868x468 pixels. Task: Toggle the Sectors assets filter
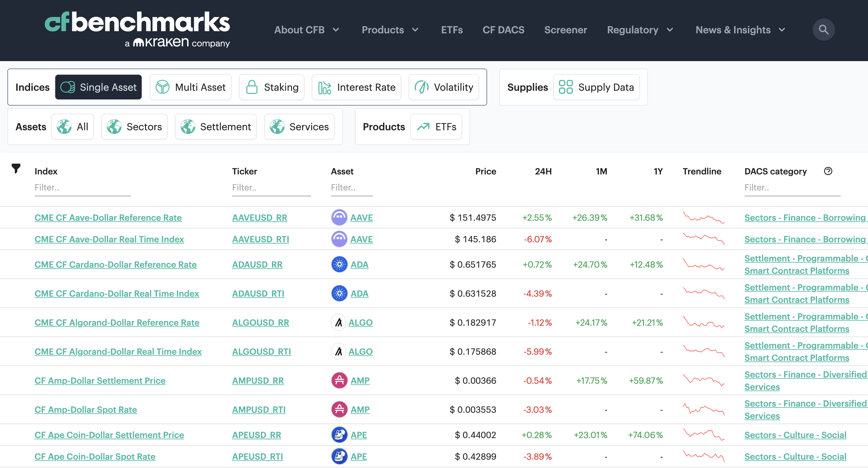[x=135, y=127]
